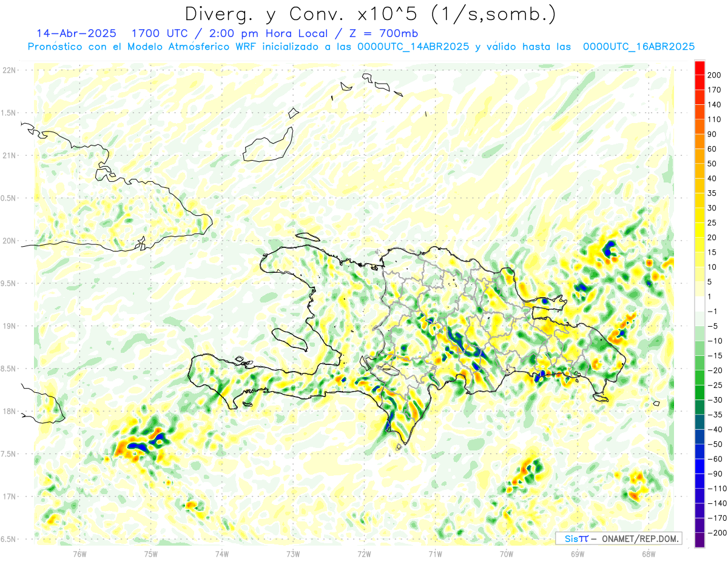Click the title "Diverg. y Conv. x10^5 (1/s,somb.)"
The image size is (728, 562).
(371, 14)
